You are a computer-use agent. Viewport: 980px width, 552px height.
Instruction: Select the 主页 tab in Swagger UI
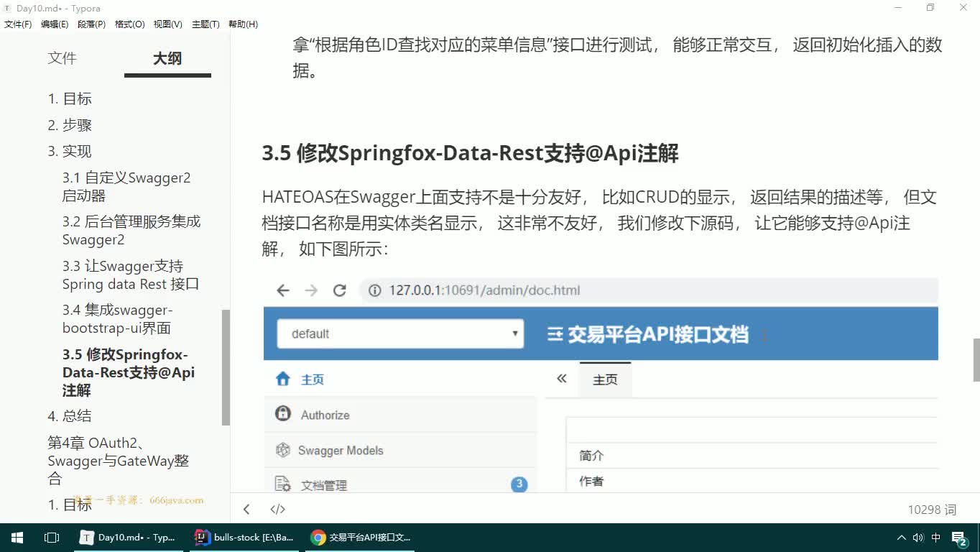pyautogui.click(x=605, y=379)
